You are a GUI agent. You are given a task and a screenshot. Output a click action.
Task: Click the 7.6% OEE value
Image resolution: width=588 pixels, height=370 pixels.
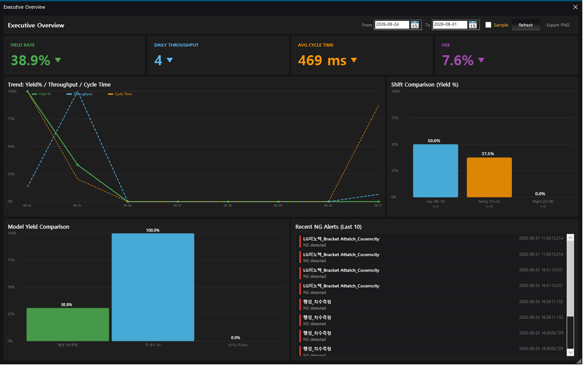[457, 60]
